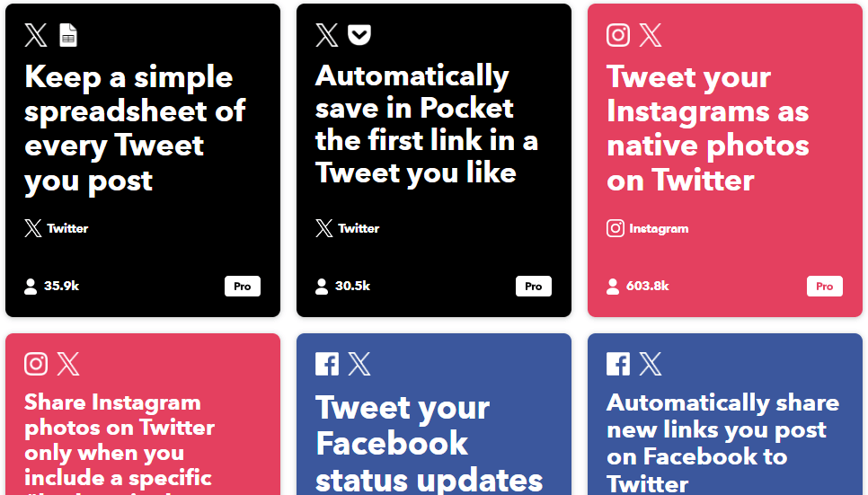Open 'Automatically save in Pocket' applet title
The height and width of the screenshot is (495, 868).
426,124
